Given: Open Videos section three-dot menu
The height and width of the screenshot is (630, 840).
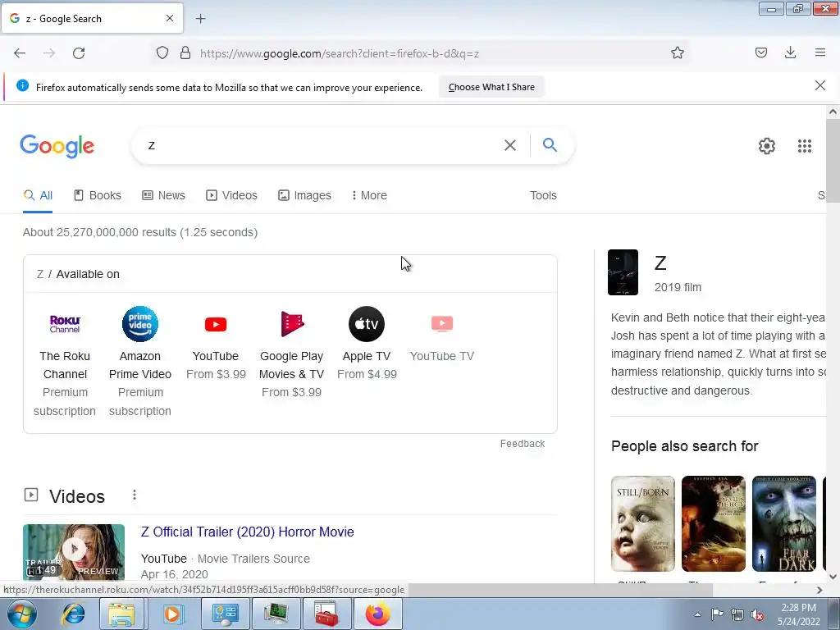Looking at the screenshot, I should tap(135, 495).
